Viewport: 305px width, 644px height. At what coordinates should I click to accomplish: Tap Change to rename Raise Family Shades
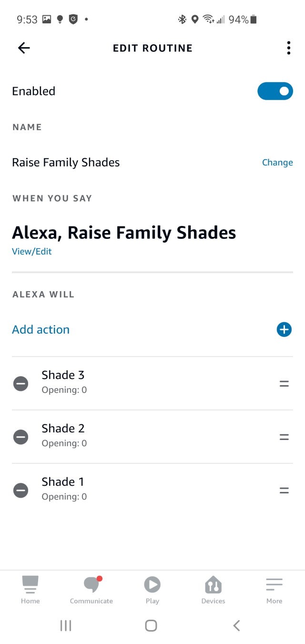pos(277,162)
